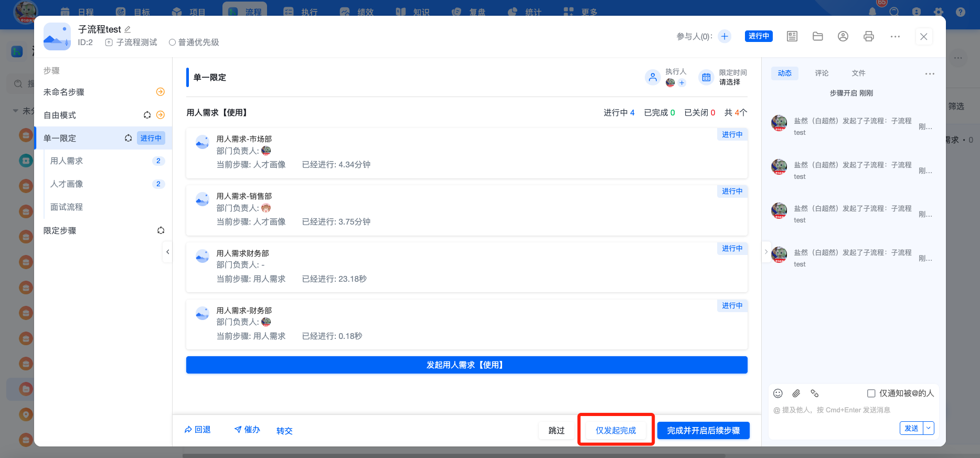Select the 用人需求 sub-step

point(107,161)
